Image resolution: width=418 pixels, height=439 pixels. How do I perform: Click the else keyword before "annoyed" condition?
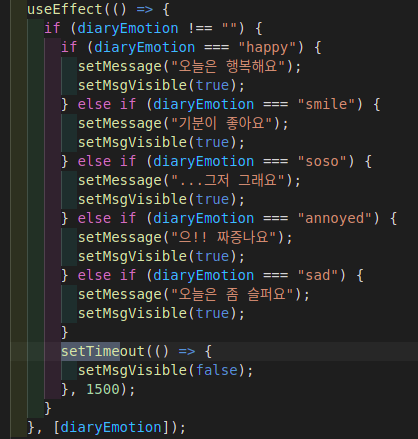pyautogui.click(x=94, y=218)
